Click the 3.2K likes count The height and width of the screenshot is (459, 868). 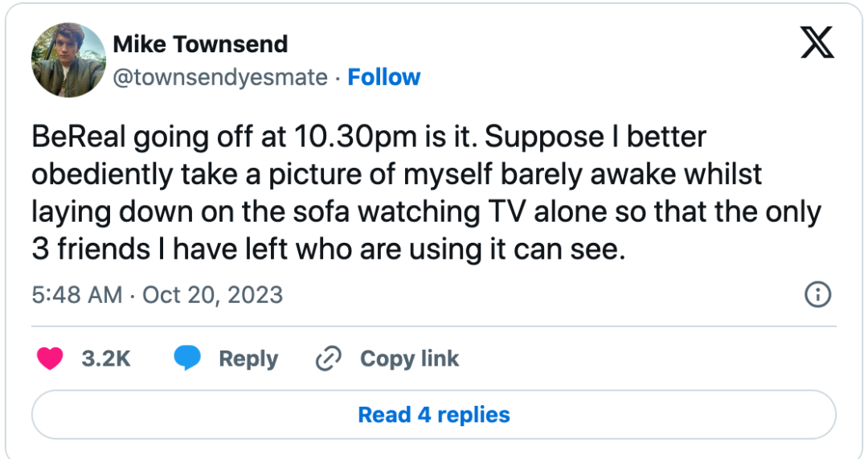tap(106, 359)
